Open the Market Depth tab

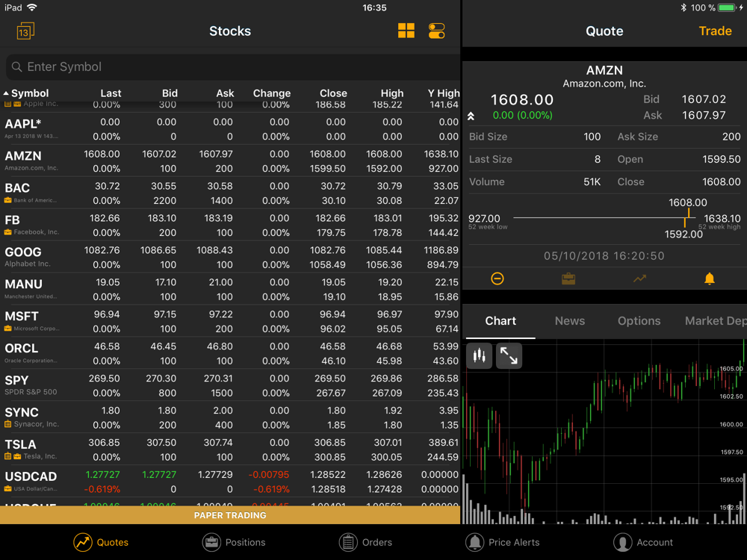[716, 321]
